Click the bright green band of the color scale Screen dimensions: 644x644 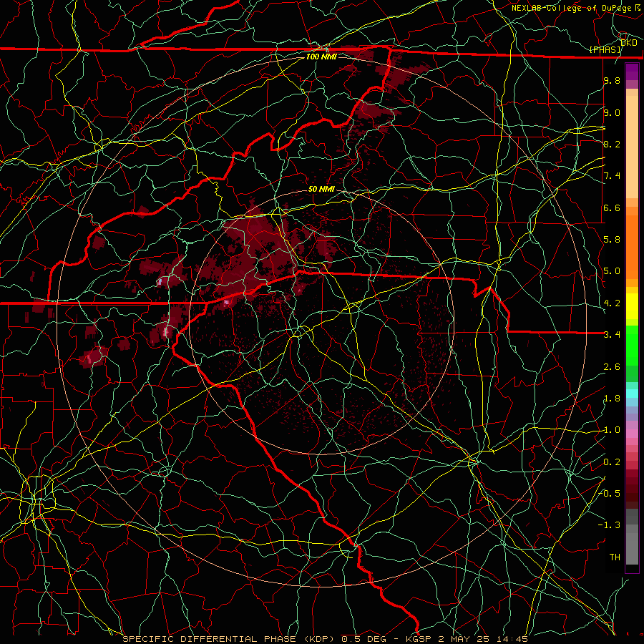(x=632, y=345)
